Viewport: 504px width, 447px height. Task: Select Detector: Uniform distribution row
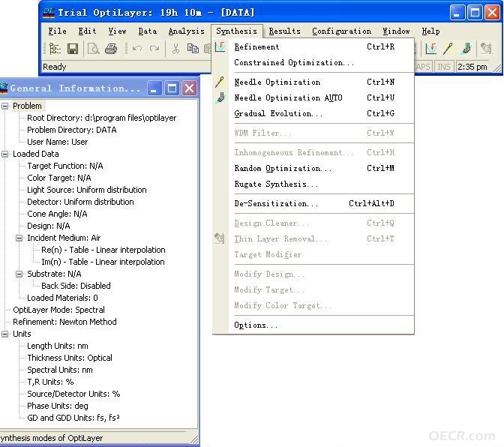pyautogui.click(x=80, y=202)
